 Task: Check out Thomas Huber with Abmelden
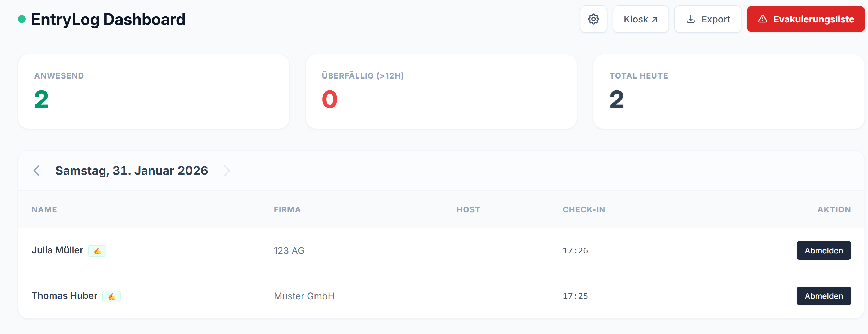(823, 296)
